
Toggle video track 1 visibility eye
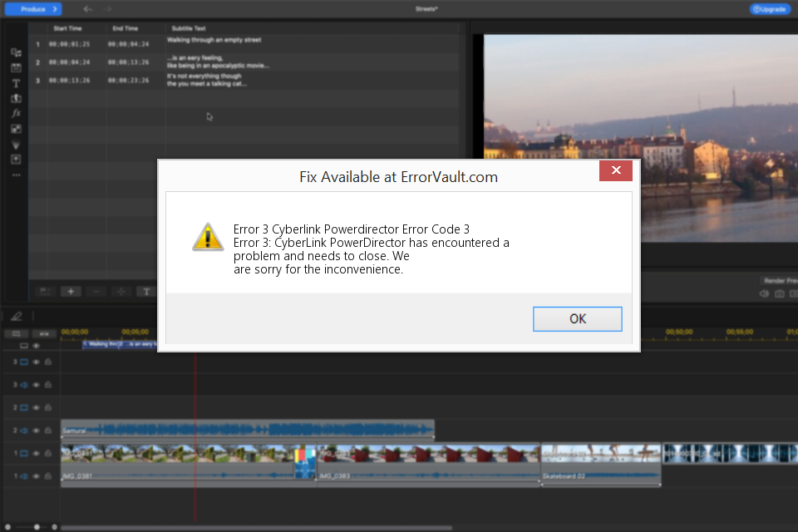[x=36, y=454]
